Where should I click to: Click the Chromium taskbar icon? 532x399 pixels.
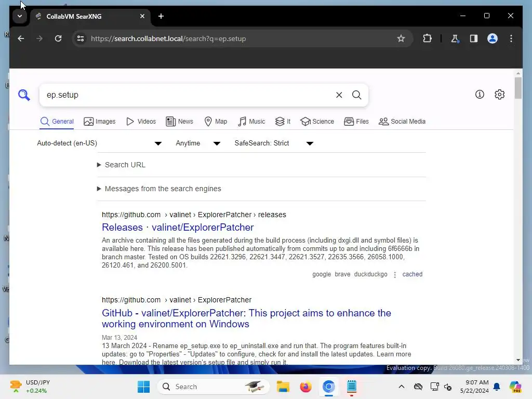click(x=328, y=387)
